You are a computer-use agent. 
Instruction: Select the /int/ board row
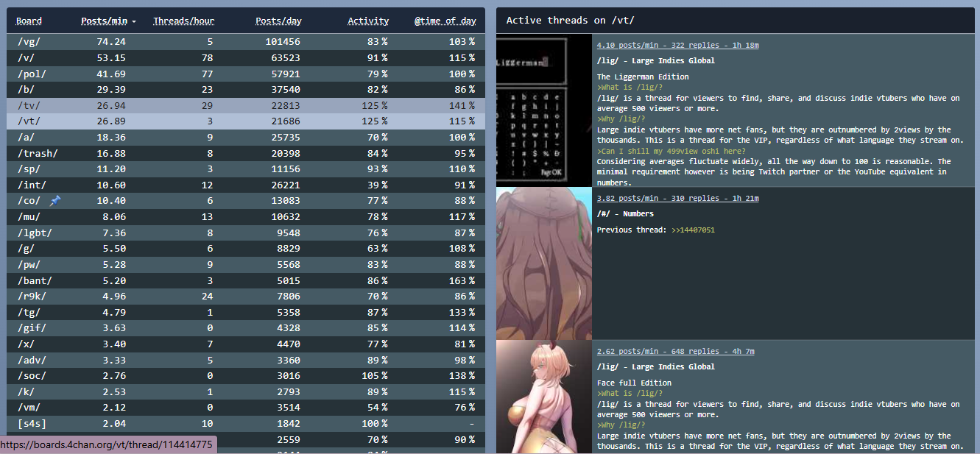click(246, 185)
